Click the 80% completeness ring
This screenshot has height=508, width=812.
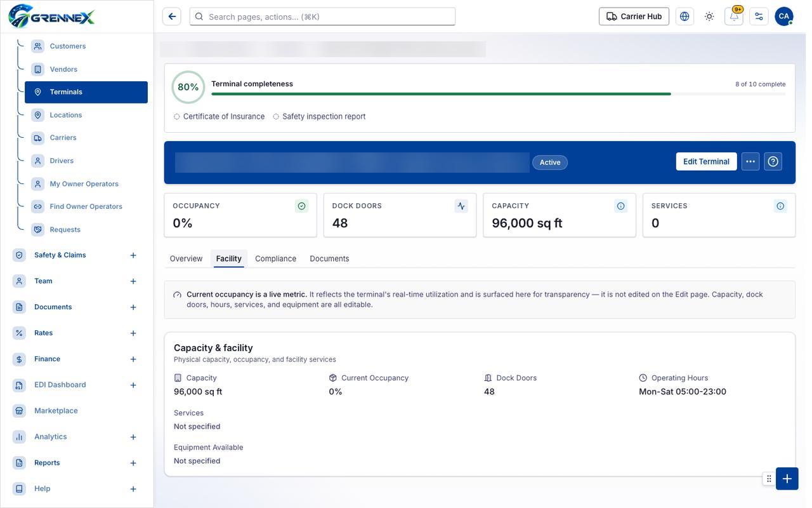[x=188, y=87]
